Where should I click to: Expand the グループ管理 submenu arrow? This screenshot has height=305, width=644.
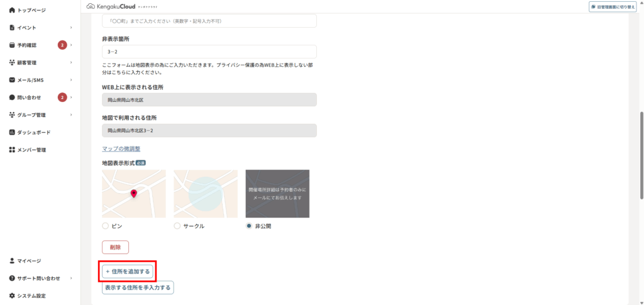[x=71, y=115]
